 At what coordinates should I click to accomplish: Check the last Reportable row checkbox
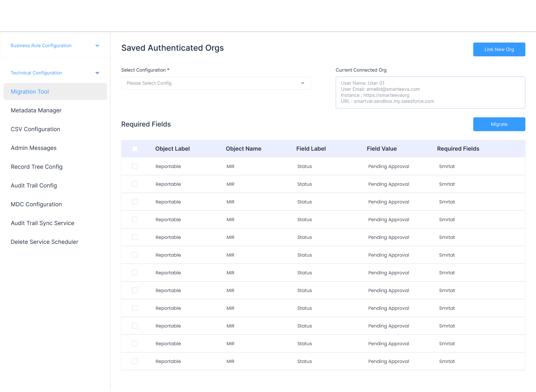(x=135, y=361)
